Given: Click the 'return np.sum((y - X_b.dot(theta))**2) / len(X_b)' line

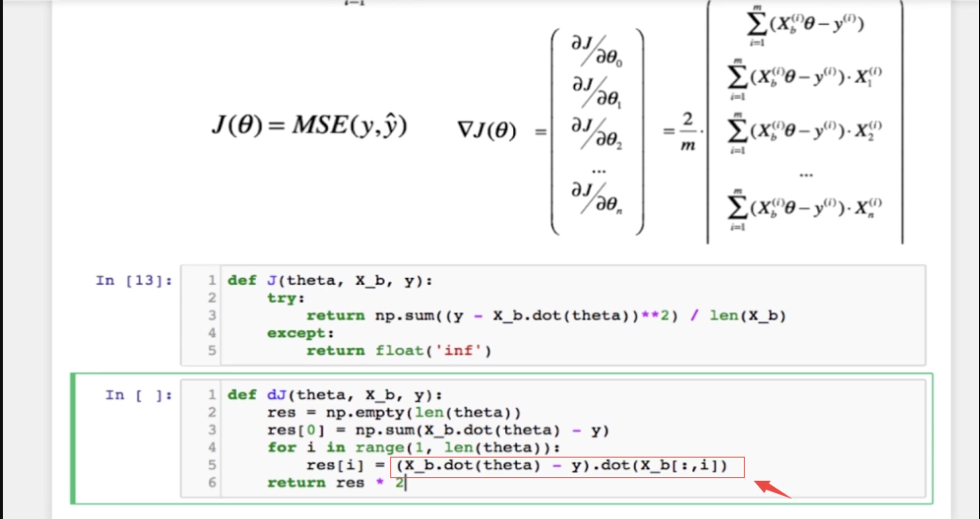Looking at the screenshot, I should [x=546, y=316].
